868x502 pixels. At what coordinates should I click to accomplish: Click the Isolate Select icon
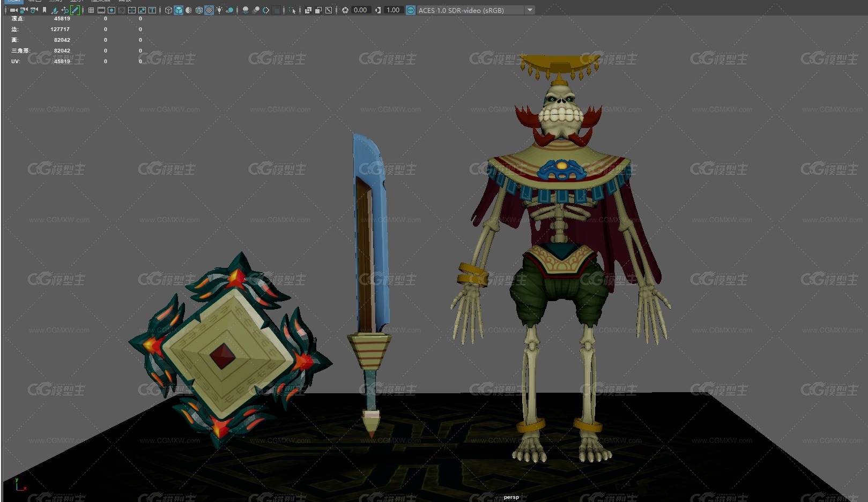click(292, 10)
